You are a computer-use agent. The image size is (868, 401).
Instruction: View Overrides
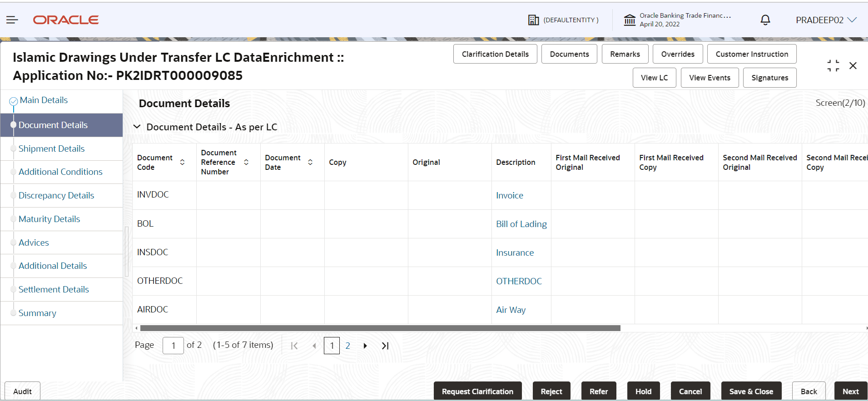[x=678, y=54]
